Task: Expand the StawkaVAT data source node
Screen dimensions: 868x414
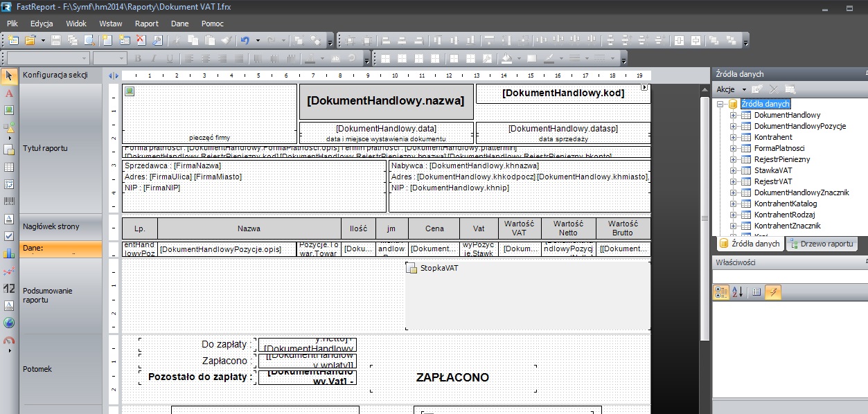Action: tap(734, 170)
